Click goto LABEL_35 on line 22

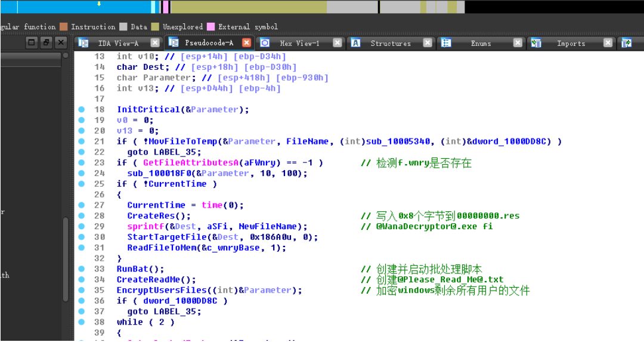pyautogui.click(x=165, y=152)
